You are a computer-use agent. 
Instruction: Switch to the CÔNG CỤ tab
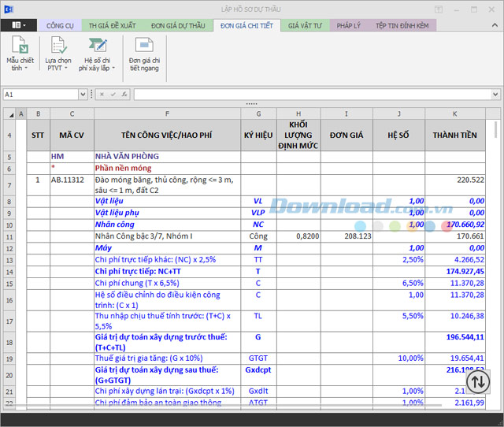[x=60, y=25]
